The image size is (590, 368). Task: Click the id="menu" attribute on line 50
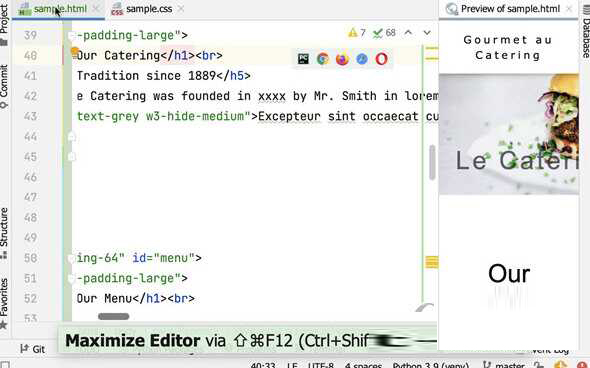click(164, 258)
